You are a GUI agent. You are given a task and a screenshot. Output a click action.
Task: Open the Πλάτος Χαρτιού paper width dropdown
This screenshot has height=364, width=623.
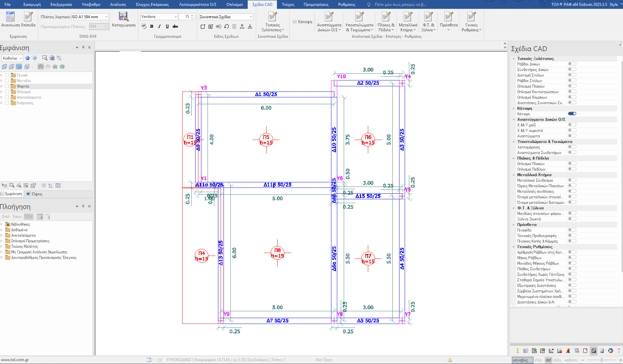[106, 17]
